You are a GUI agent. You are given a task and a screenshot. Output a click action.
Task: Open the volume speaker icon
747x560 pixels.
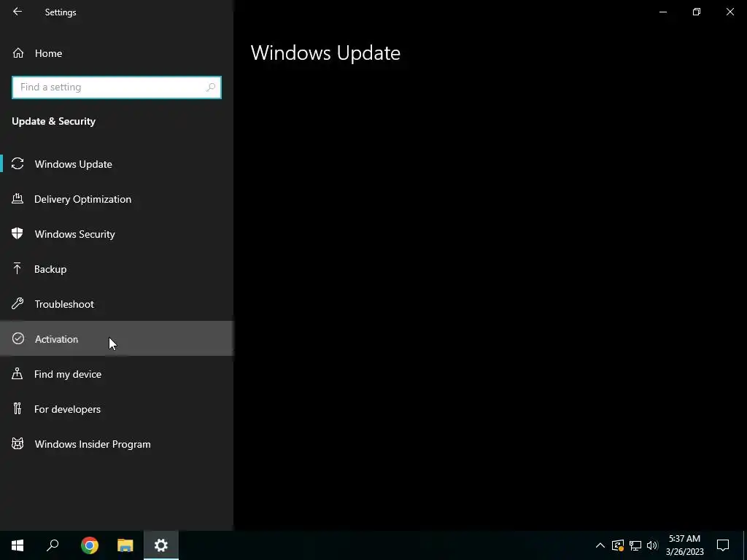click(x=652, y=545)
